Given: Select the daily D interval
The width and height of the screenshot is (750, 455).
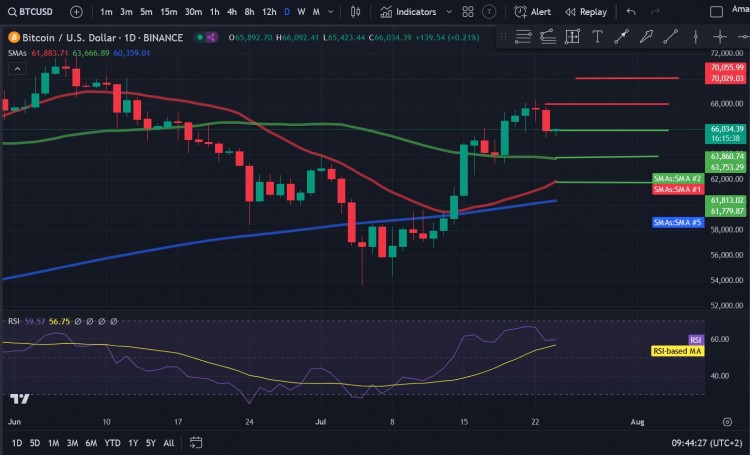Looking at the screenshot, I should pyautogui.click(x=287, y=12).
